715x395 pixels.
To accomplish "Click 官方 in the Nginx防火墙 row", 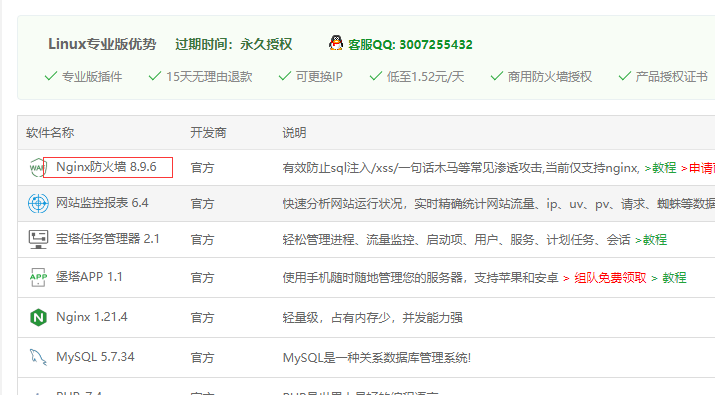I will coord(202,168).
